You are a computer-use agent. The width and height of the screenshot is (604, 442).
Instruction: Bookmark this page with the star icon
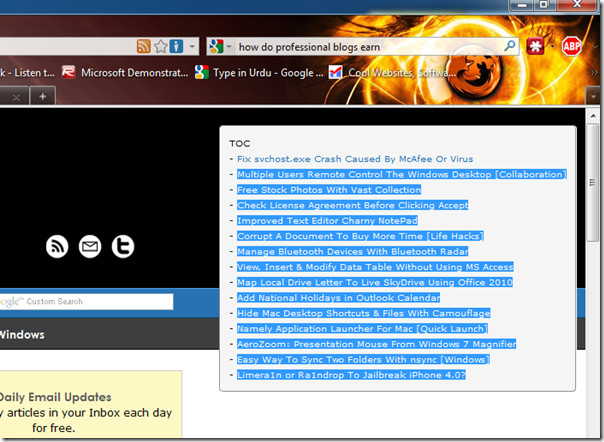[x=160, y=46]
